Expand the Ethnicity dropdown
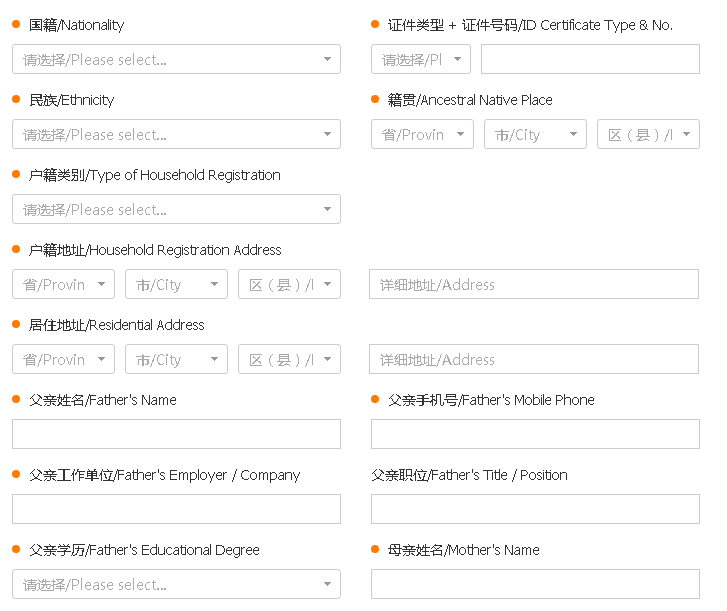Screen dimensions: 727x611 pyautogui.click(x=176, y=134)
